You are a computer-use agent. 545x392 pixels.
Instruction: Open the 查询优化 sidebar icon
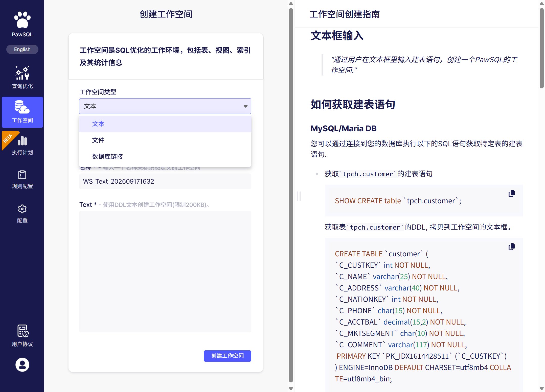tap(22, 73)
